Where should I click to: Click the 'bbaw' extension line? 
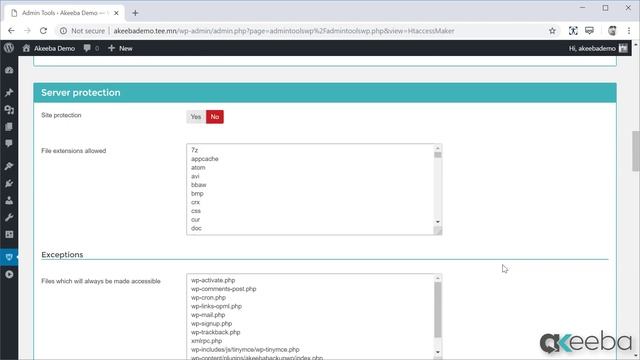(x=199, y=185)
